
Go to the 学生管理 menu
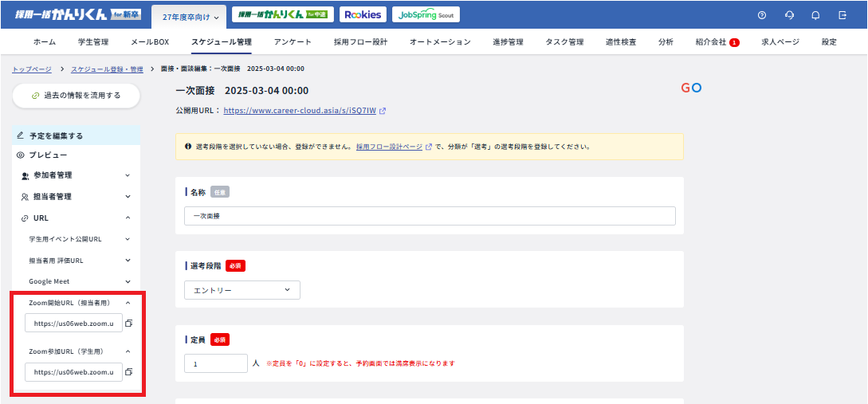[93, 41]
